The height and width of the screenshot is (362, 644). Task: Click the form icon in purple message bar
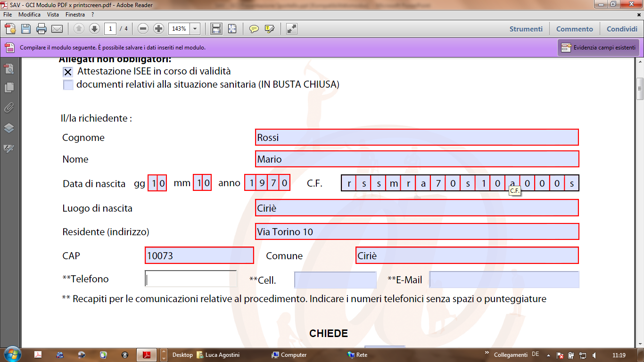[x=9, y=48]
